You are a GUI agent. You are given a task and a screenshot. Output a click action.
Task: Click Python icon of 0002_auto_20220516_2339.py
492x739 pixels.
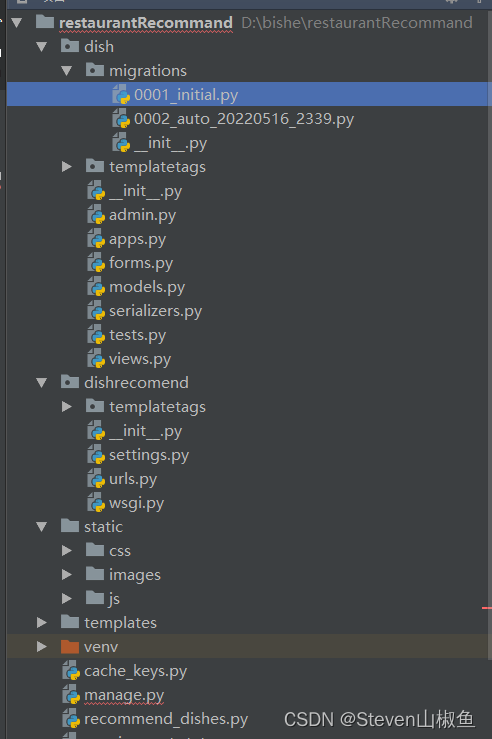121,118
